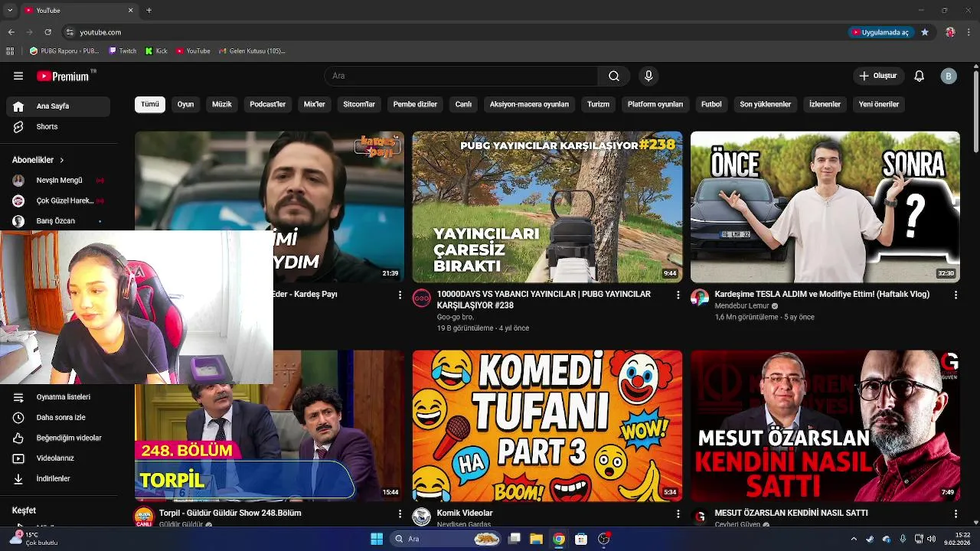Viewport: 980px width, 551px height.
Task: Open the Mendebur Lemur channel name link
Action: click(742, 306)
